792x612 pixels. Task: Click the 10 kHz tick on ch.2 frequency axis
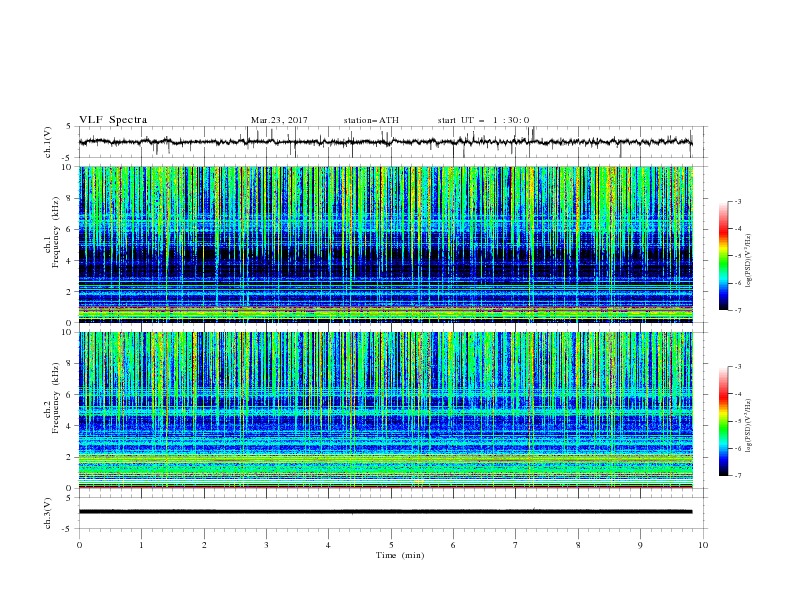(67, 332)
